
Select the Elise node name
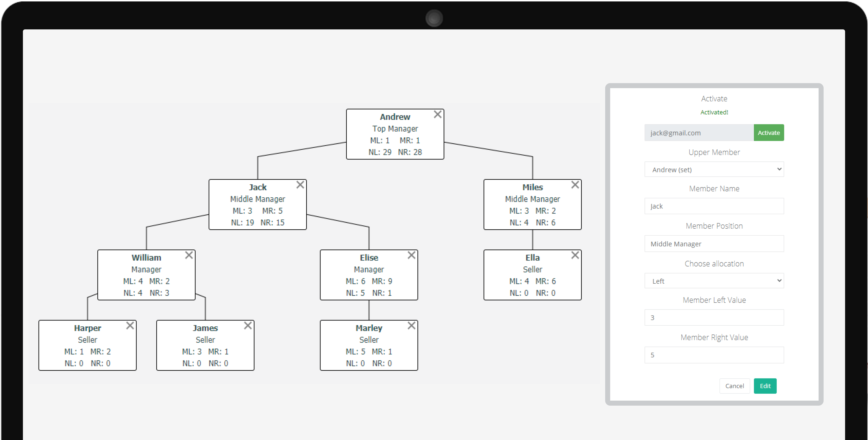369,258
